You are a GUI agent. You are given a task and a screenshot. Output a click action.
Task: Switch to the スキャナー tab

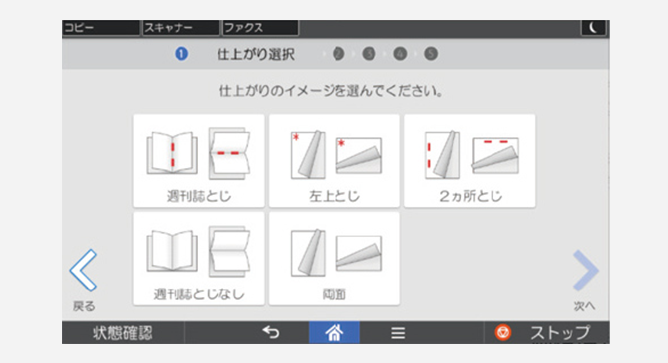[181, 28]
